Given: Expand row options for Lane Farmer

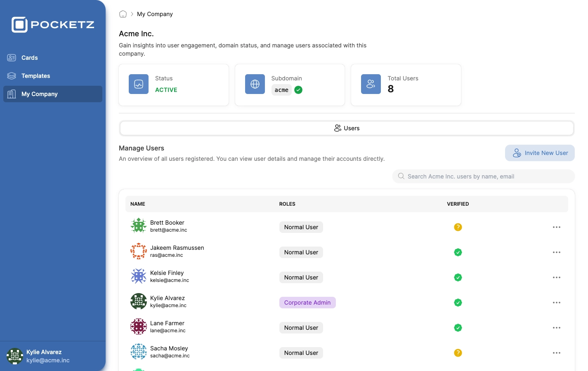Looking at the screenshot, I should coord(556,328).
